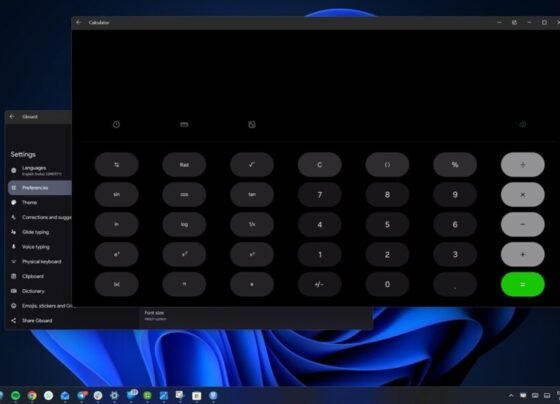Click digit 4 on the keypad
560x404 pixels.
(x=320, y=225)
